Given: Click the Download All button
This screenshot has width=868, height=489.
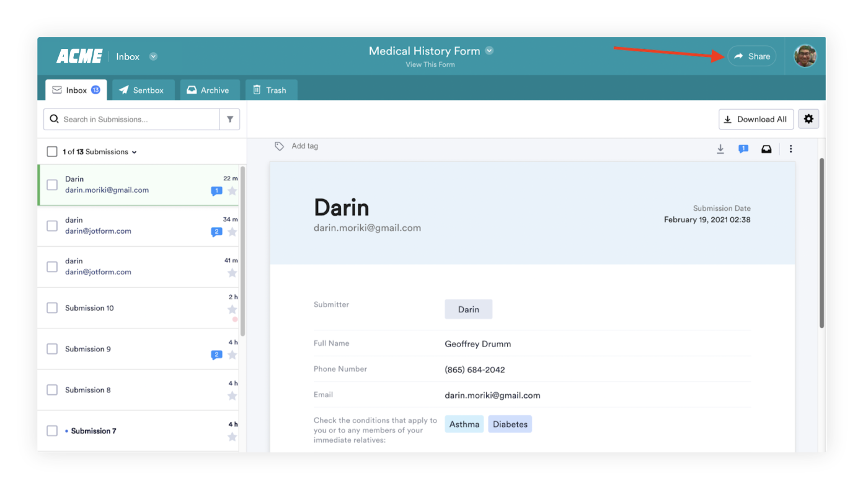Looking at the screenshot, I should (756, 119).
